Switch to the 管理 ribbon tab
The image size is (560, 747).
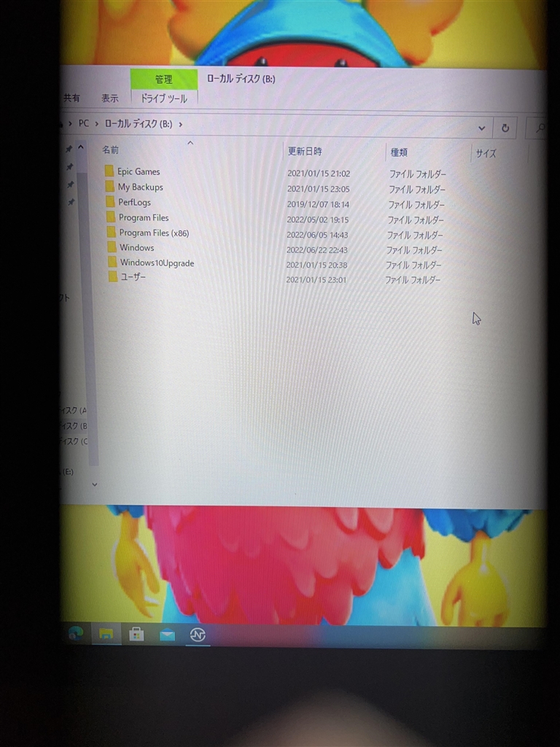pyautogui.click(x=164, y=79)
